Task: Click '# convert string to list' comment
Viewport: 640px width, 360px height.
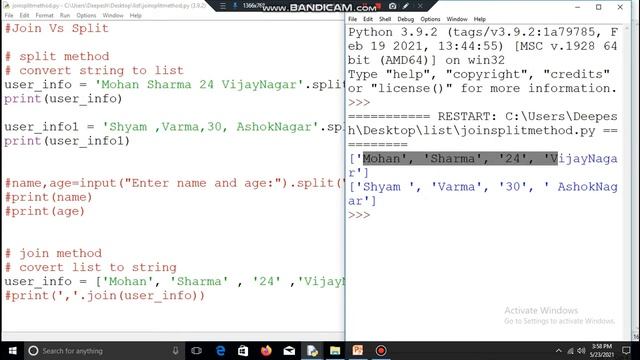Action: (x=94, y=71)
